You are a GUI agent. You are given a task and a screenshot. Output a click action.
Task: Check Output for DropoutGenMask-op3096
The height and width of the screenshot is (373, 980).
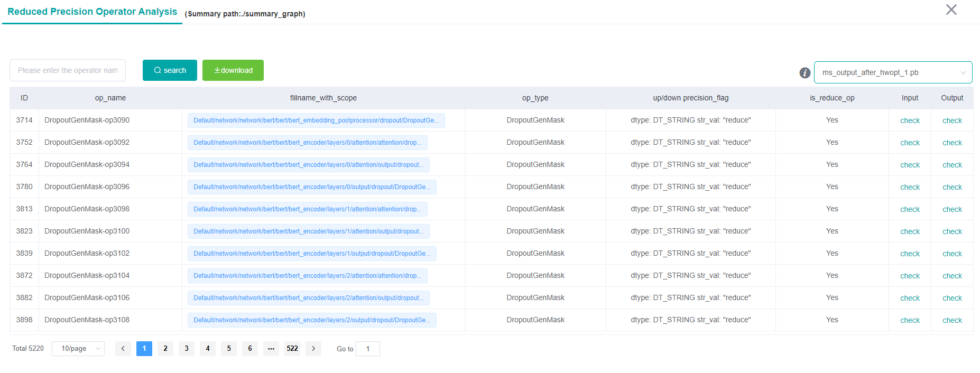(952, 187)
